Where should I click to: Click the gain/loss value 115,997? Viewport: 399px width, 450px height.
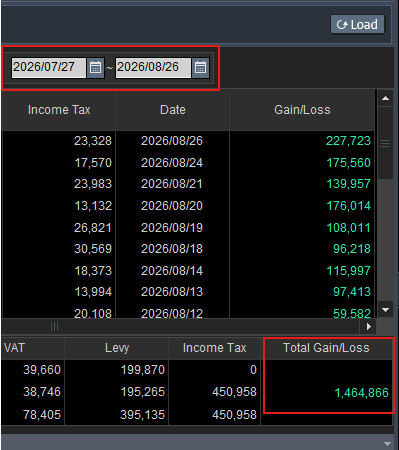[x=348, y=271]
